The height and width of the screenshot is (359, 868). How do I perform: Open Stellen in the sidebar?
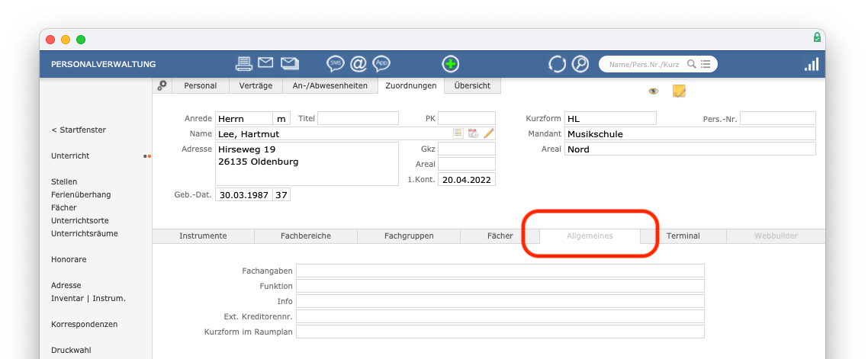(x=64, y=181)
